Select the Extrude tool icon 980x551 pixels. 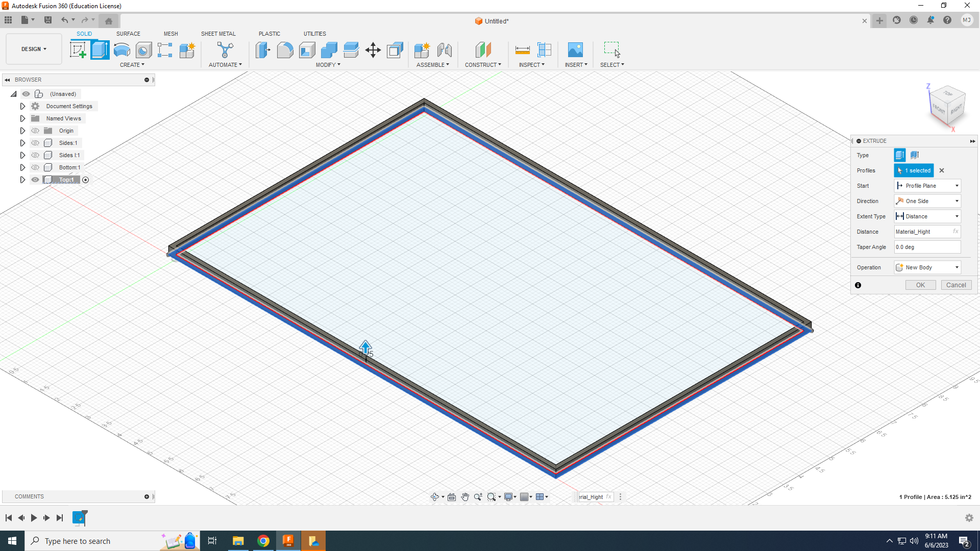[x=100, y=49]
